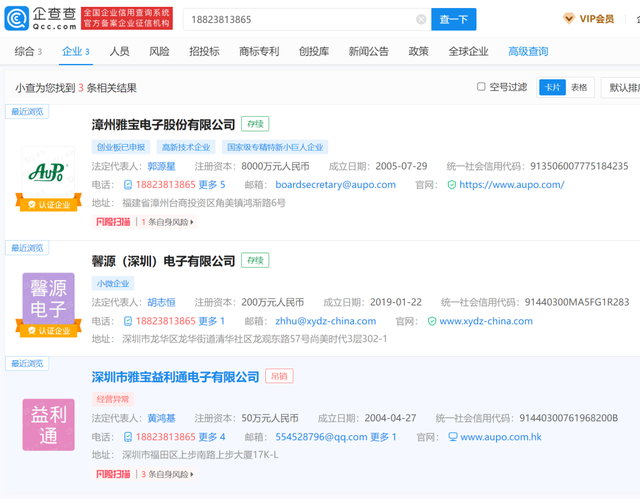Open legal representative 胡志恒
The width and height of the screenshot is (640, 499).
[x=162, y=302]
